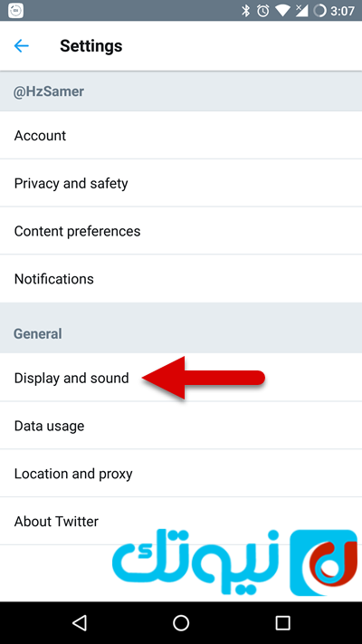The height and width of the screenshot is (644, 362).
Task: Open Data usage settings
Action: click(181, 426)
